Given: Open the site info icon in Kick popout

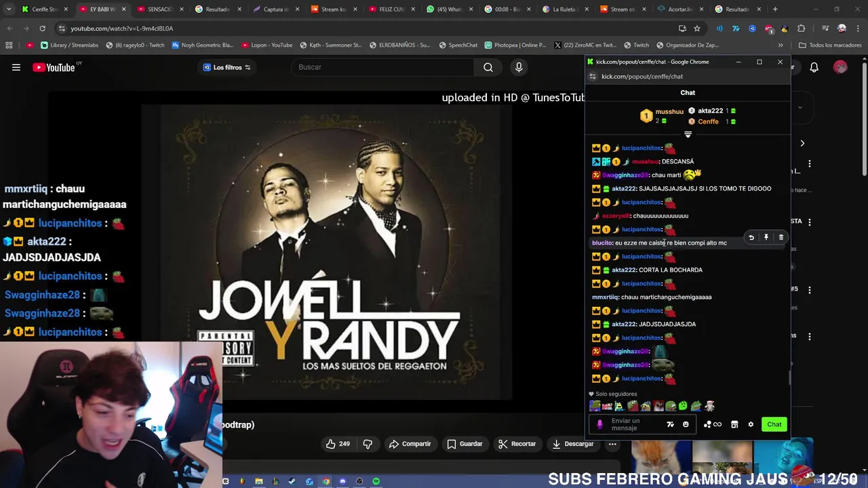Looking at the screenshot, I should [x=592, y=77].
